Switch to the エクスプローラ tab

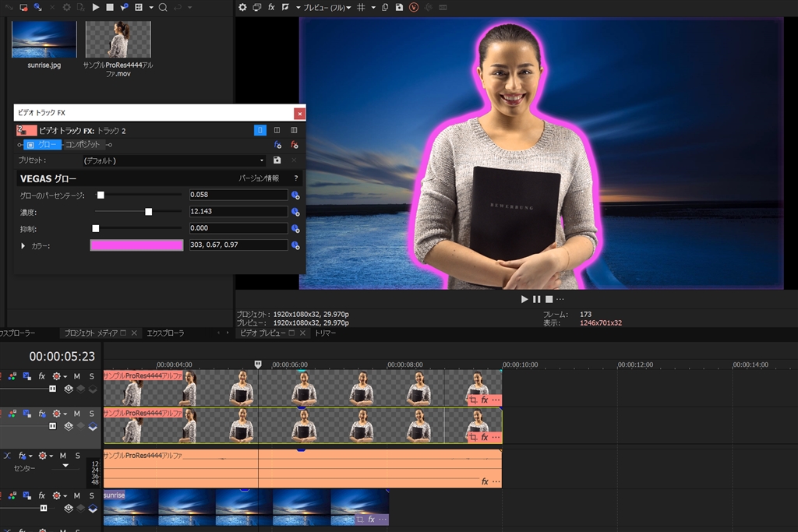click(x=165, y=333)
